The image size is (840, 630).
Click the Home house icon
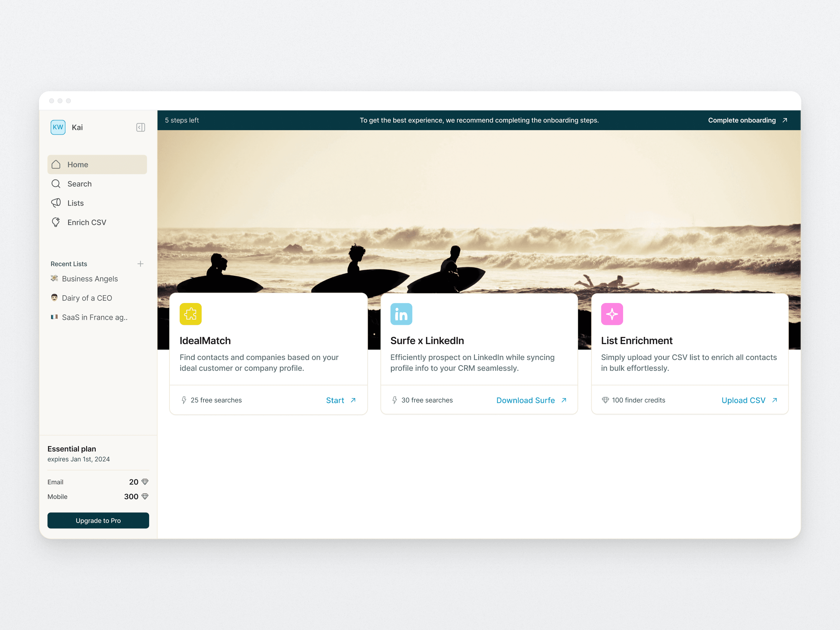(56, 164)
